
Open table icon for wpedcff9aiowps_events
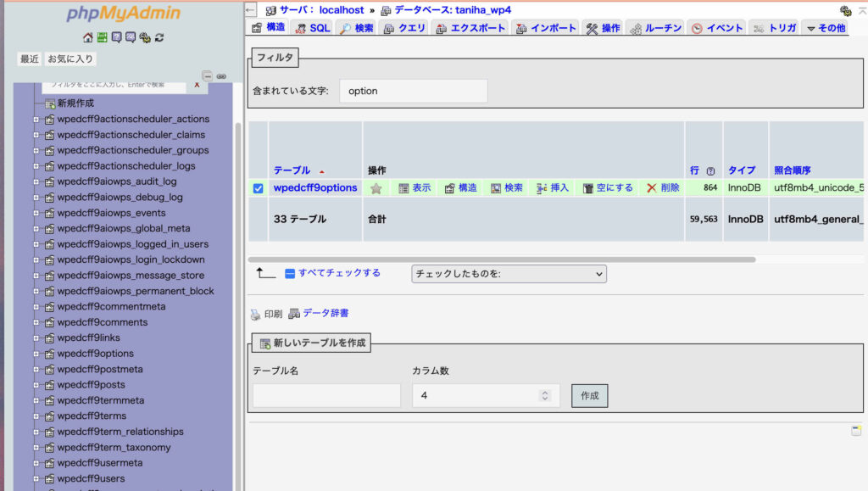tap(49, 213)
